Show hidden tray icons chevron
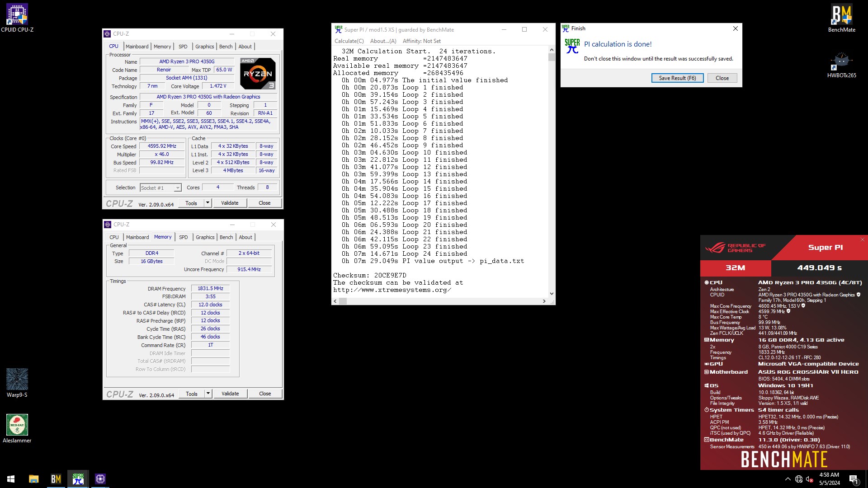The width and height of the screenshot is (868, 488). (788, 479)
